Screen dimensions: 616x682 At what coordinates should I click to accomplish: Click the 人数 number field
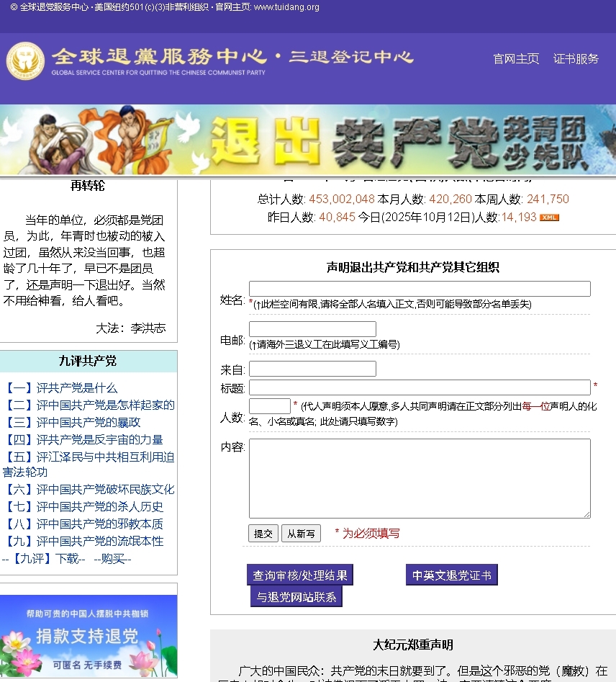(x=268, y=407)
